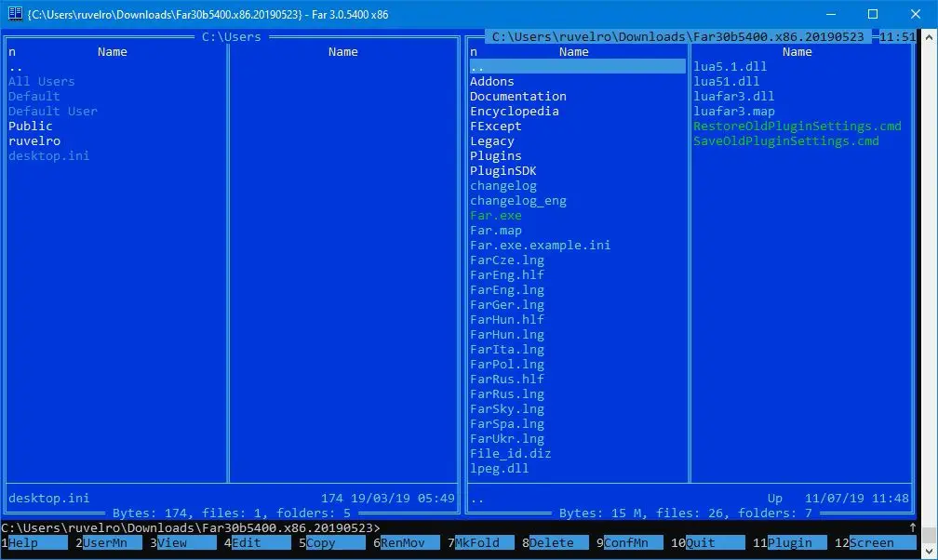Viewport: 938px width, 560px height.
Task: Select the Addons folder
Action: (491, 81)
